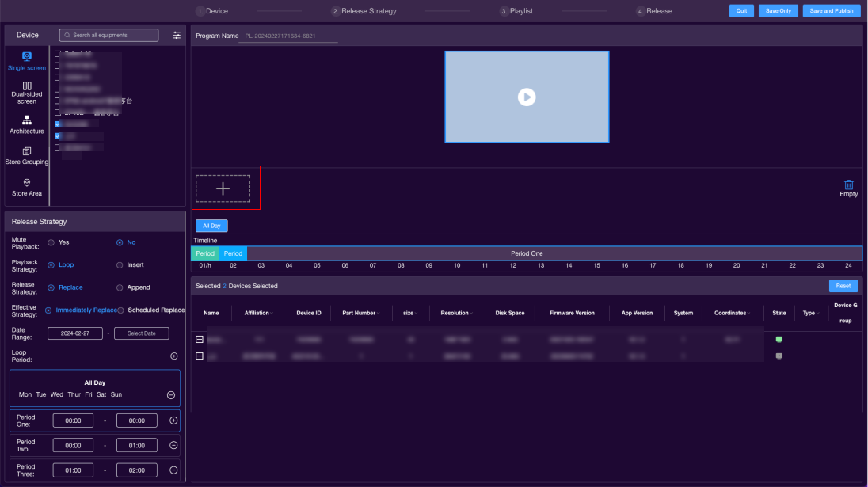Select Replace release strategy
Image resolution: width=868 pixels, height=487 pixels.
(x=51, y=287)
